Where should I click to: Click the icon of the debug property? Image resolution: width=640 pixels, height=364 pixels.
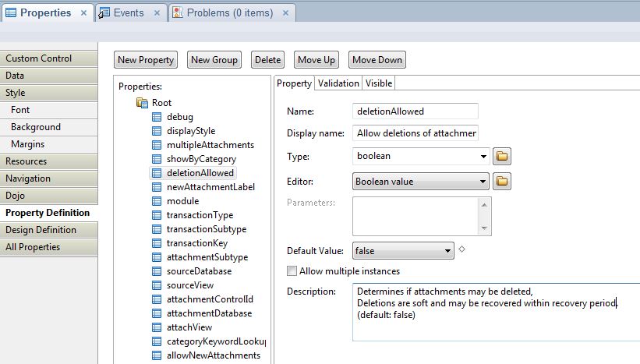coord(157,117)
